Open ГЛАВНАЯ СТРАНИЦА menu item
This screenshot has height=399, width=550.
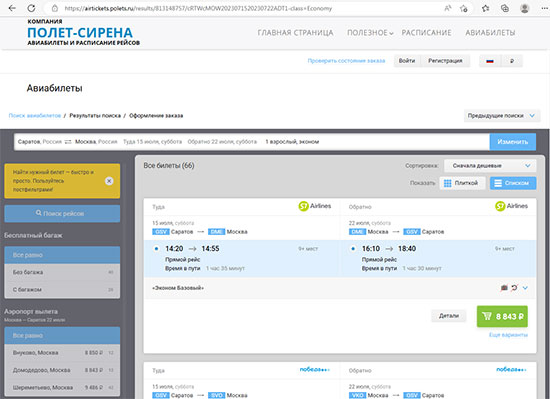click(295, 33)
